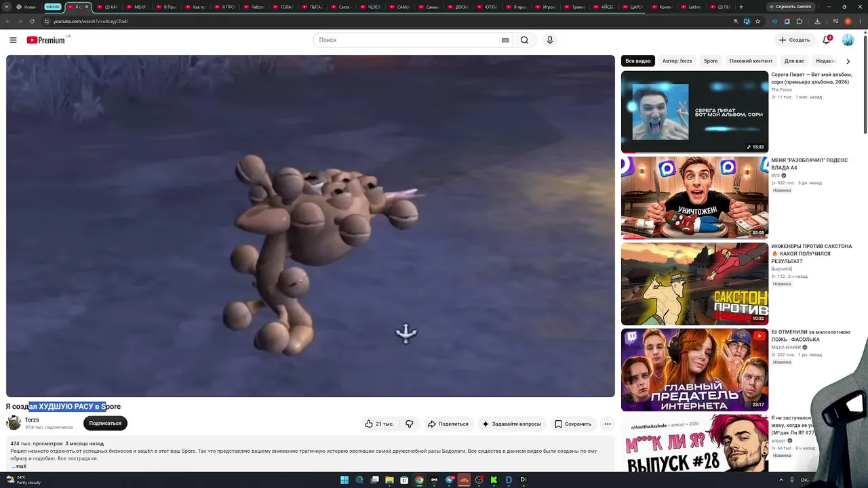Go to the YouTube Premium home logo
Viewport: 868px width, 488px height.
coord(46,40)
